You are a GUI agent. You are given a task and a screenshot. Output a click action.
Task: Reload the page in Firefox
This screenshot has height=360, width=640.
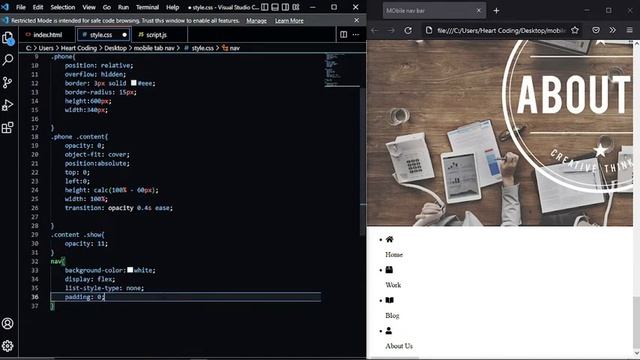click(408, 30)
